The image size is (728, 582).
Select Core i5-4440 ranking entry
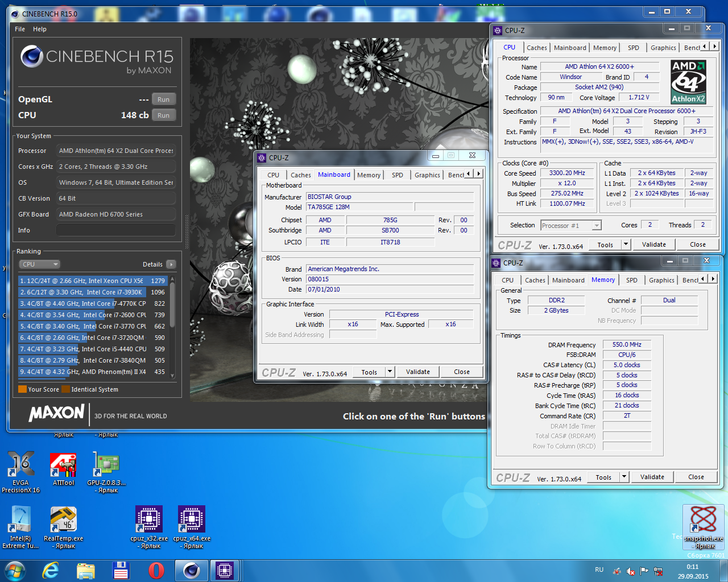click(93, 349)
